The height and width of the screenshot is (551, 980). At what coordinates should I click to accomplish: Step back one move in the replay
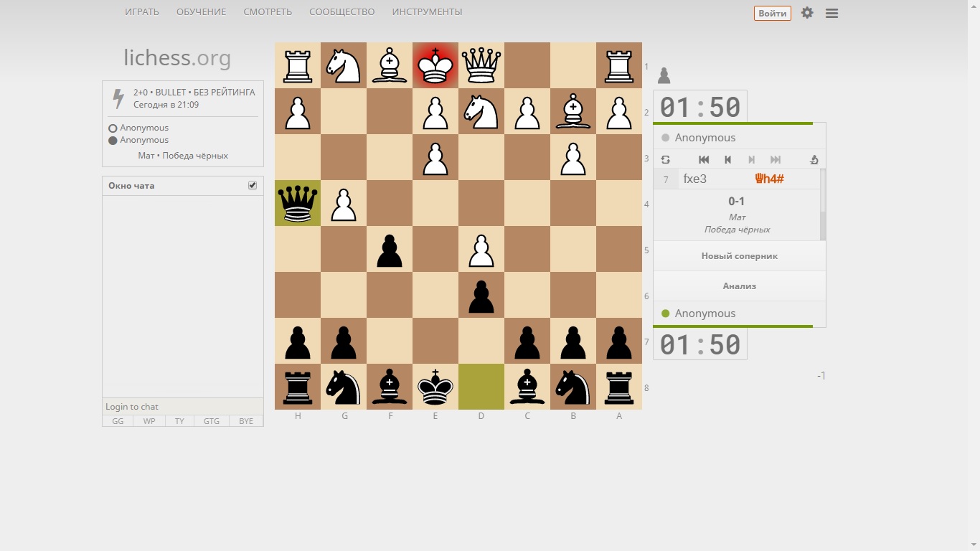tap(727, 160)
